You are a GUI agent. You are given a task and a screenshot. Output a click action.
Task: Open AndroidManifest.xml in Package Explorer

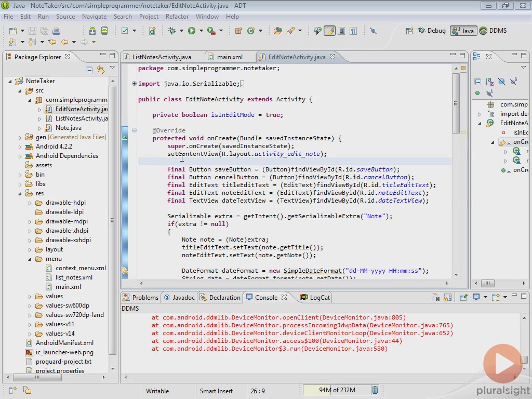[64, 343]
